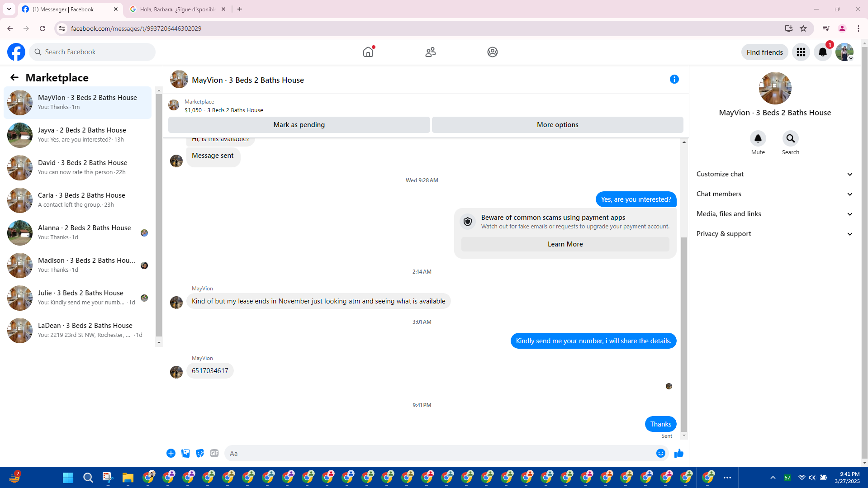The height and width of the screenshot is (488, 868).
Task: Click the Mark as pending button
Action: 299,125
